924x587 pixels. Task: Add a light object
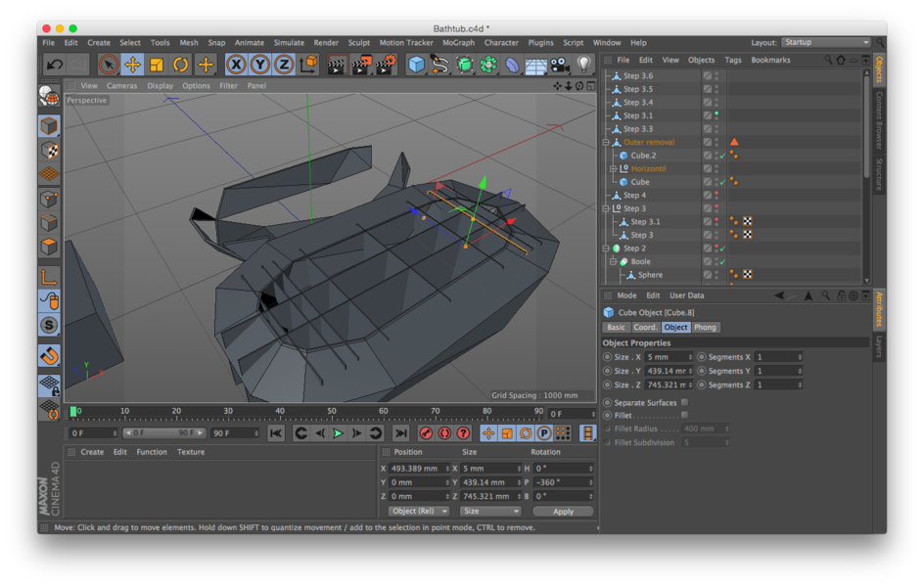(x=583, y=65)
